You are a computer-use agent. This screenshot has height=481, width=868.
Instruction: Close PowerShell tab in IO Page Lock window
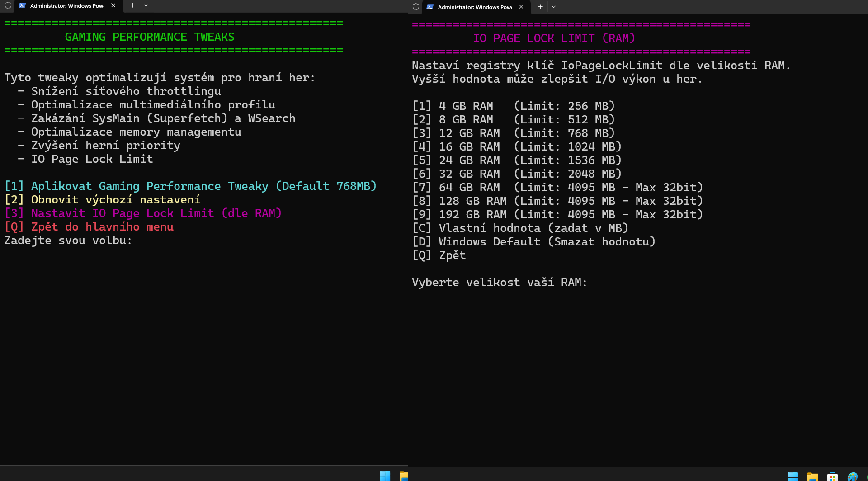point(521,7)
